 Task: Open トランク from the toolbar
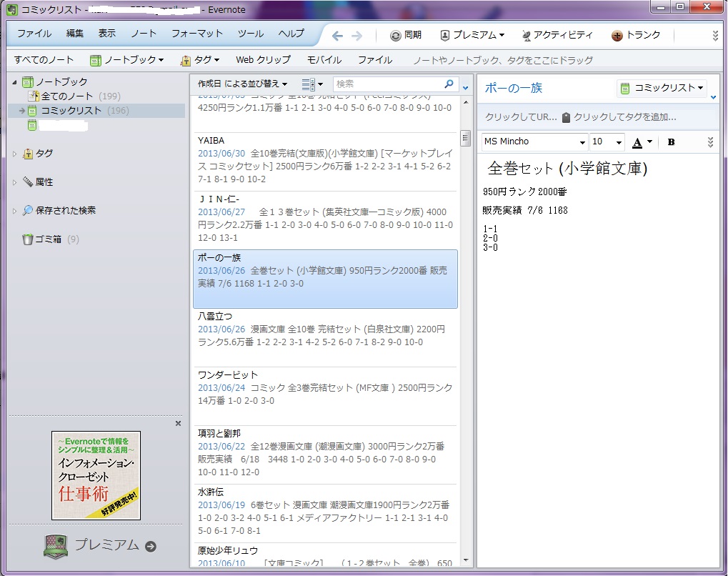click(x=636, y=35)
